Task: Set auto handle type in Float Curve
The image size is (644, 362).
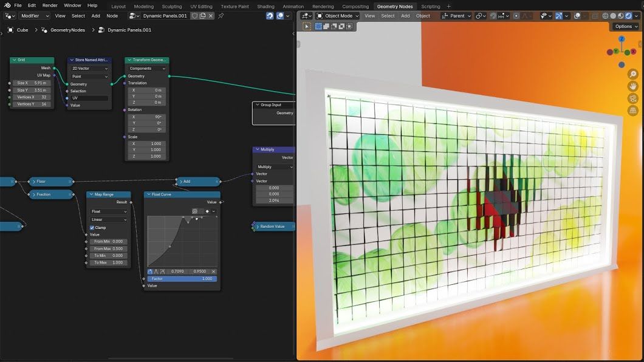Action: tap(150, 271)
